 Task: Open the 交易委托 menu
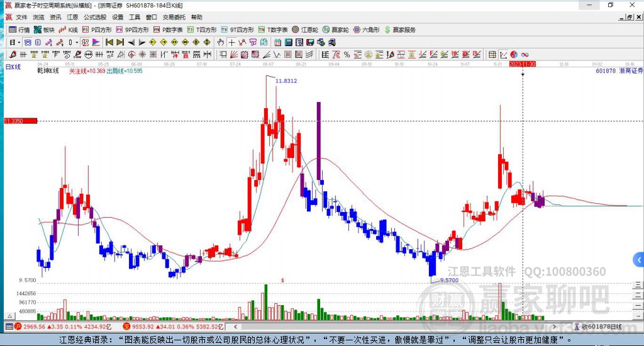(x=174, y=17)
